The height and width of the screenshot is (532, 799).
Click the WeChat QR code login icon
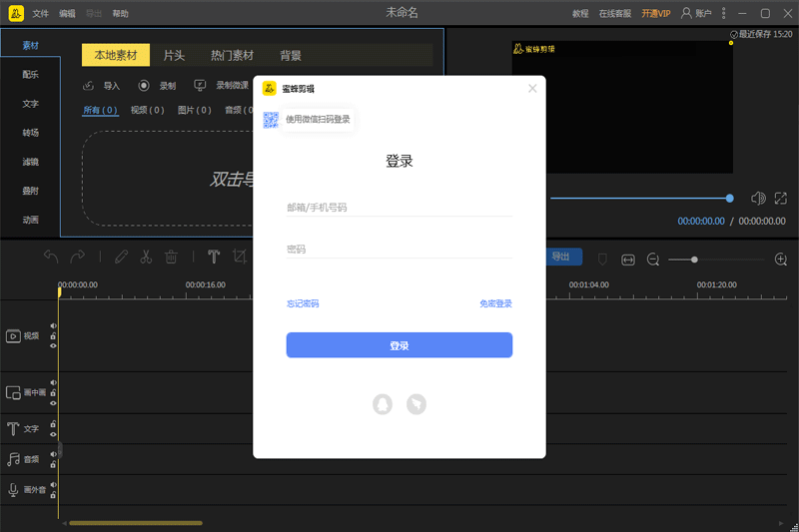pos(271,120)
